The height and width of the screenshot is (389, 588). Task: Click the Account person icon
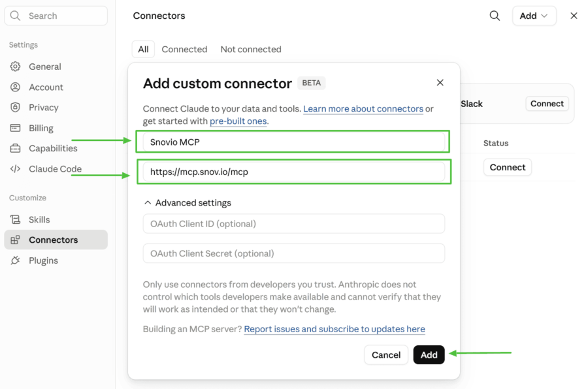[15, 87]
